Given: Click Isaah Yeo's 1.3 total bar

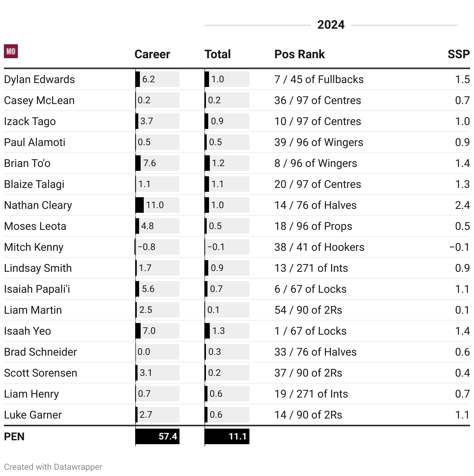Looking at the screenshot, I should (227, 331).
